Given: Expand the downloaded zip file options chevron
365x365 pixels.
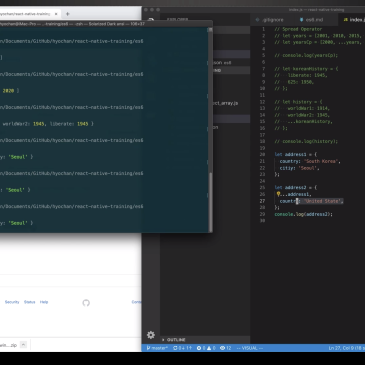Looking at the screenshot, I should (x=23, y=345).
